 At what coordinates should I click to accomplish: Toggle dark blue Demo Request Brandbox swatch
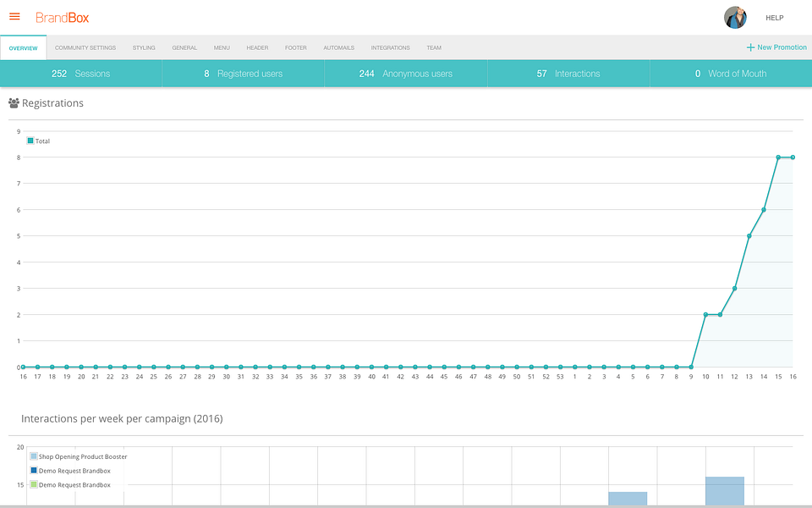[x=34, y=470]
